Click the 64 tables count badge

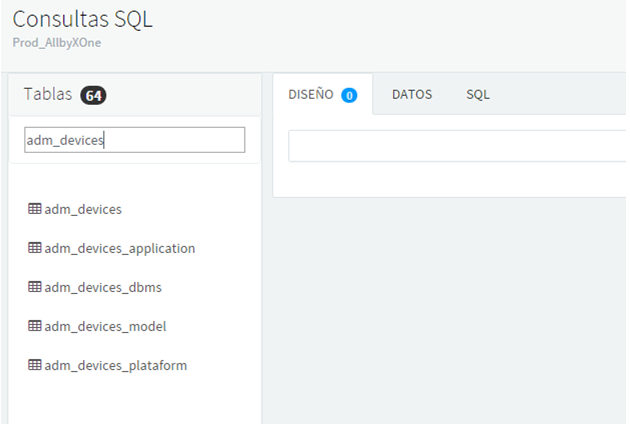pyautogui.click(x=93, y=95)
